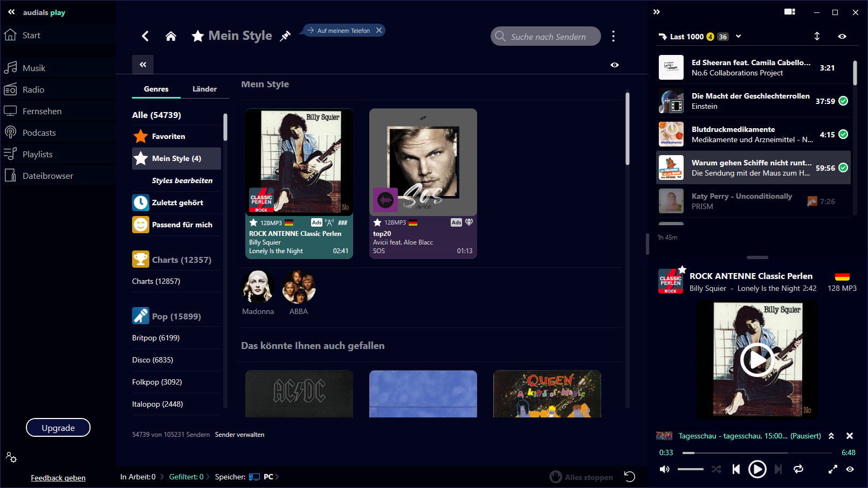Open the three-dot options menu
868x488 pixels.
tap(614, 36)
